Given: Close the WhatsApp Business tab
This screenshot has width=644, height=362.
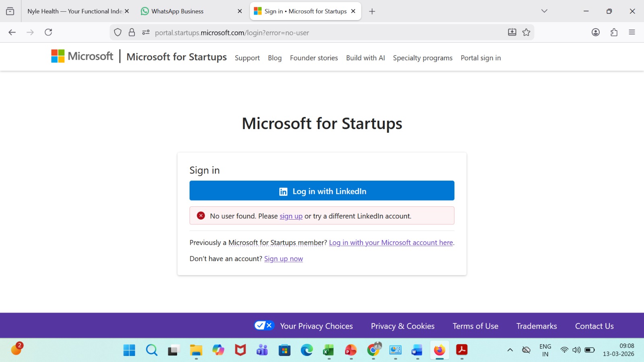Looking at the screenshot, I should pos(240,11).
